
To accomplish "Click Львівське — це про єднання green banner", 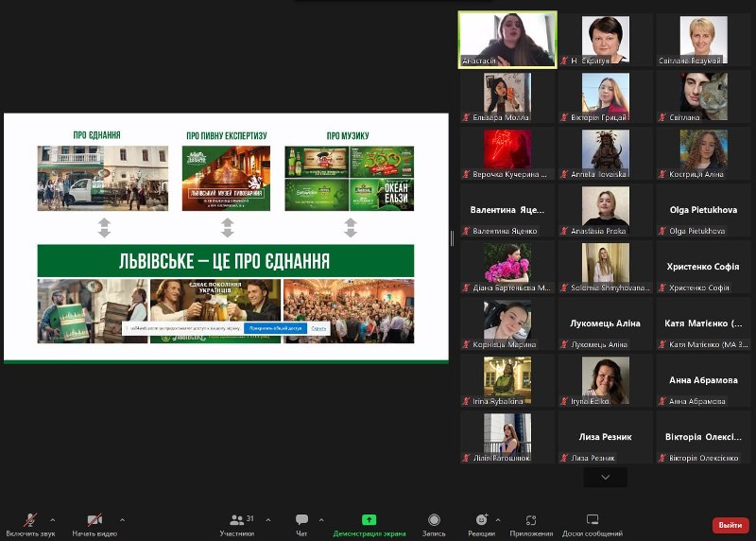I will click(226, 261).
